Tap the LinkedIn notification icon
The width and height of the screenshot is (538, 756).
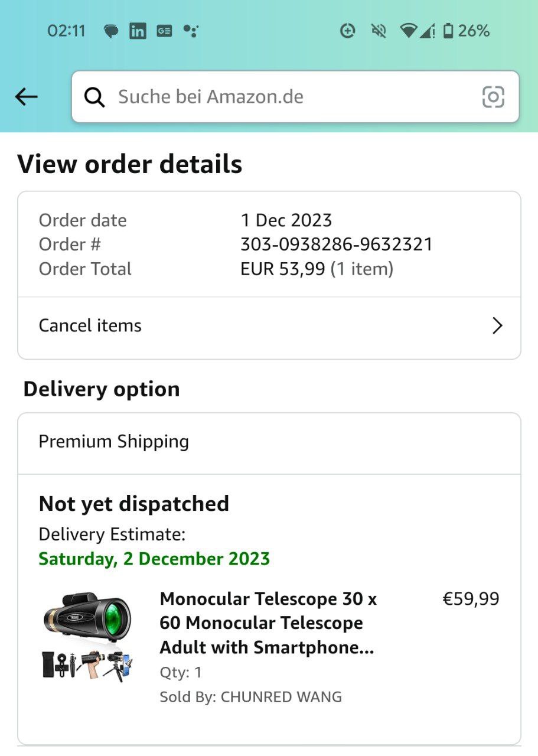(138, 31)
